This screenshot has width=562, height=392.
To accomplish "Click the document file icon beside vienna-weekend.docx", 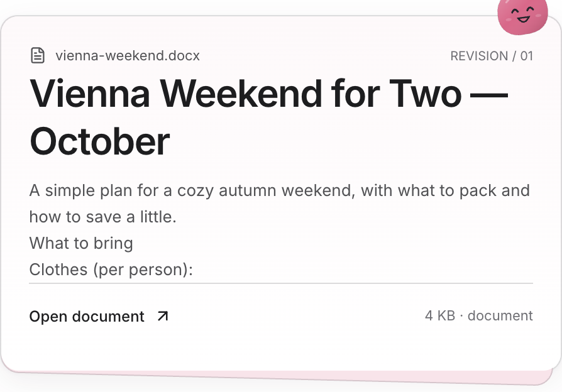I will (38, 55).
